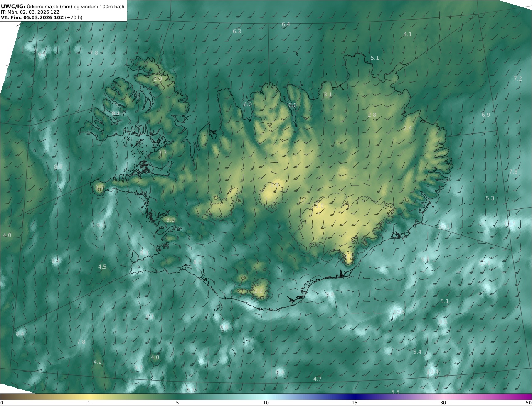This screenshot has height=406, width=532.
Task: Click the 4.5 value label
Action: tap(102, 267)
